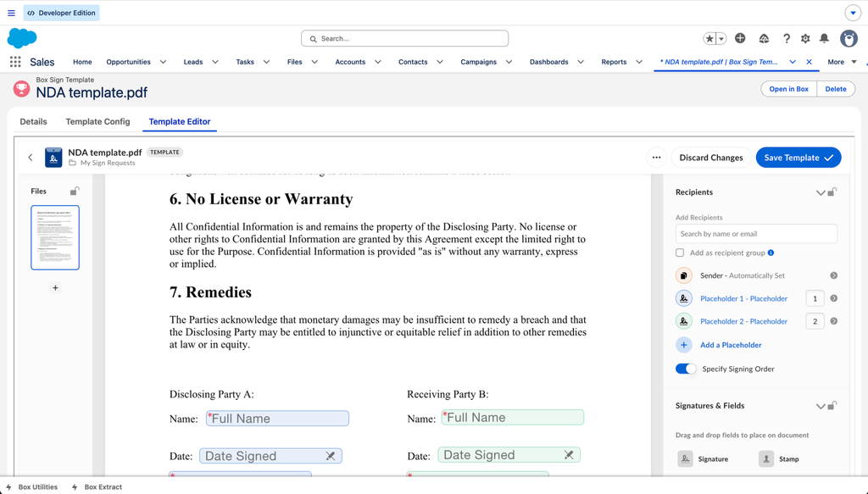Open the hamburger menu at top left
868x494 pixels.
click(x=11, y=13)
